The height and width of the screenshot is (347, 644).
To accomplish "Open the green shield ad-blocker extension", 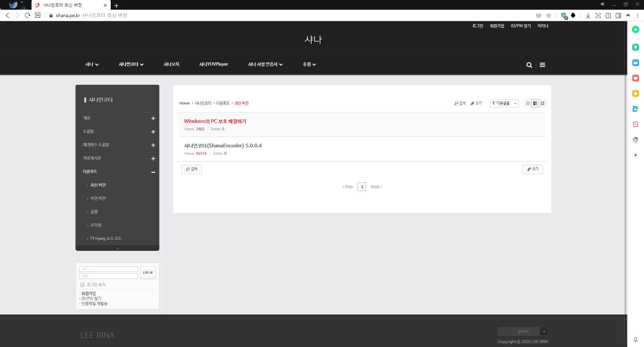I will click(x=564, y=16).
